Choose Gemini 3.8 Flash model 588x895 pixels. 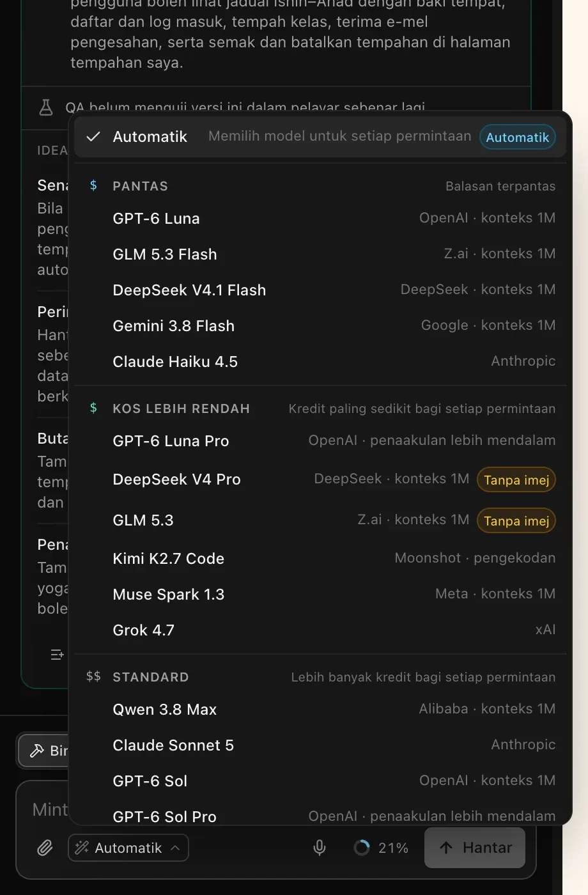point(320,326)
